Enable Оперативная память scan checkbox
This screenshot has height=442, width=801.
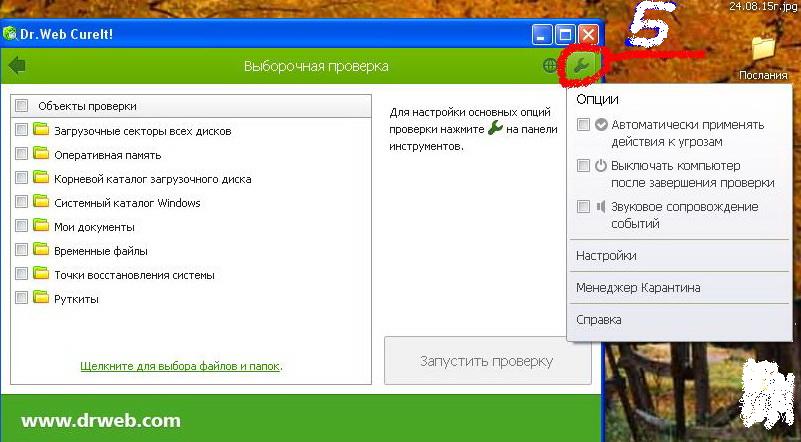tap(21, 153)
